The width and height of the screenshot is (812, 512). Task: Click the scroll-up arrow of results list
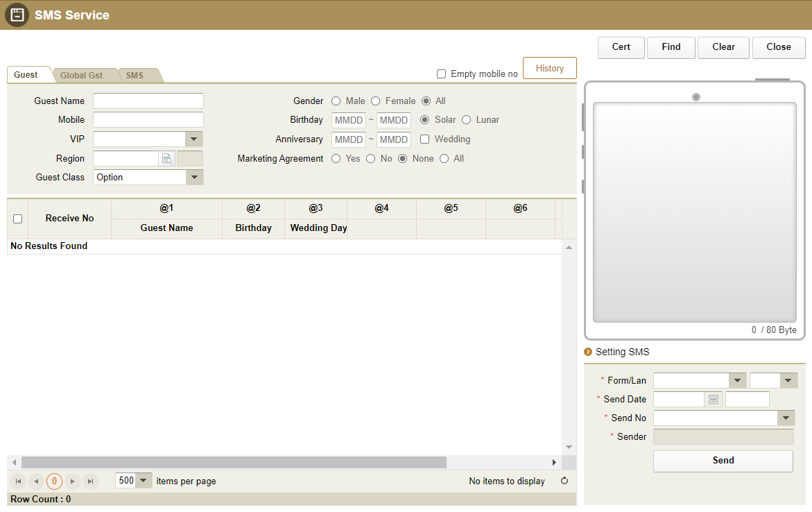point(569,248)
